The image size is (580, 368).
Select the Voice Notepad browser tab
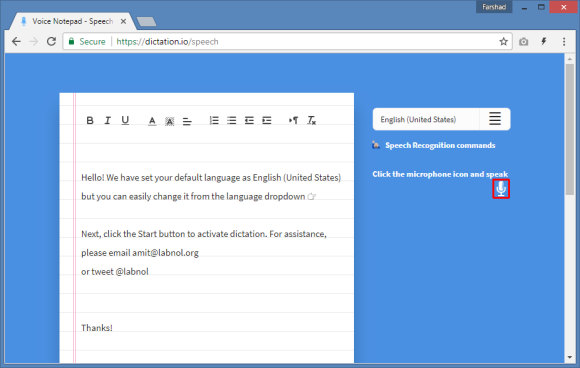pos(73,21)
